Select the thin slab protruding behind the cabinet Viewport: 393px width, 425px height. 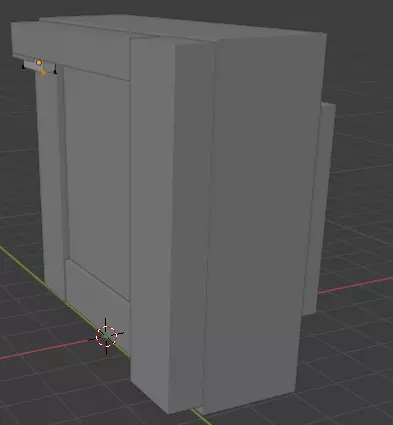pyautogui.click(x=320, y=208)
